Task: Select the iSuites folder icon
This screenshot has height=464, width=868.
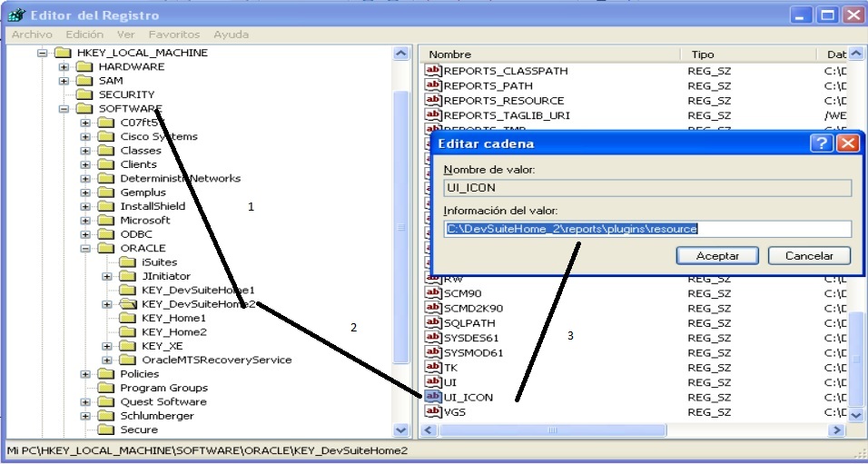Action: point(127,262)
